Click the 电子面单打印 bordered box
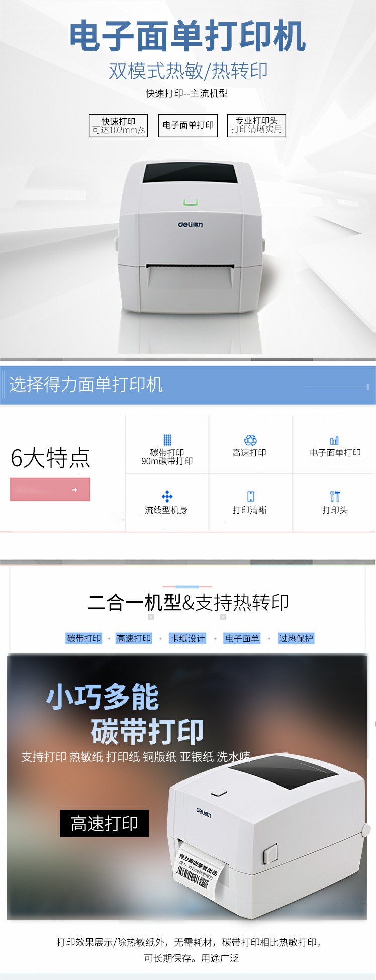This screenshot has width=376, height=980. [188, 126]
